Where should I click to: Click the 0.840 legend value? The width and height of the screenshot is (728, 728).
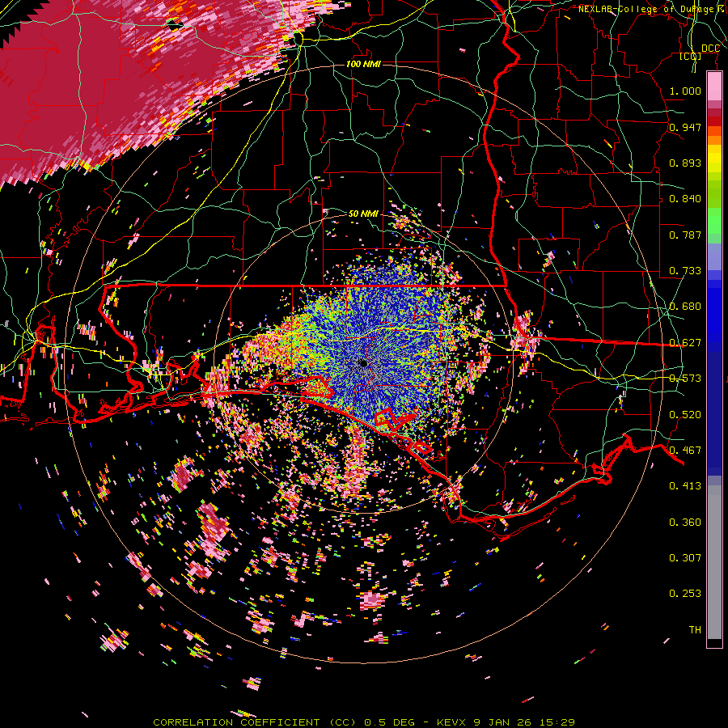(x=685, y=199)
